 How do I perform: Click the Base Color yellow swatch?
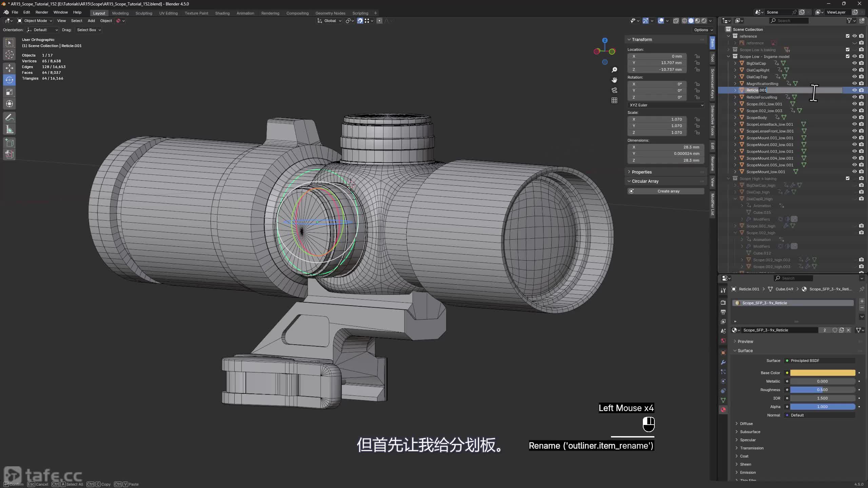pyautogui.click(x=823, y=373)
